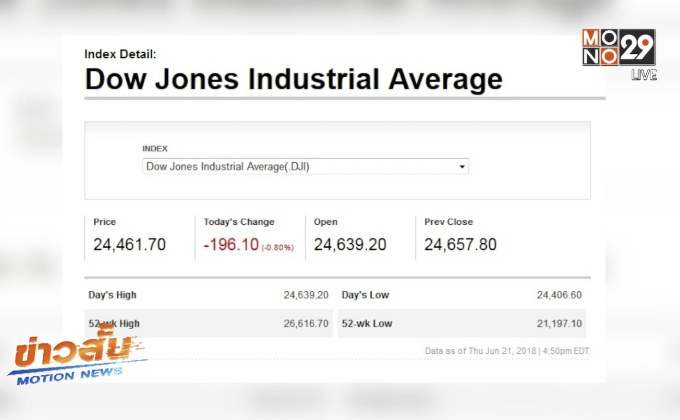Click the Data as of timestamp text
Viewport: 680px width, 420px height.
(509, 351)
